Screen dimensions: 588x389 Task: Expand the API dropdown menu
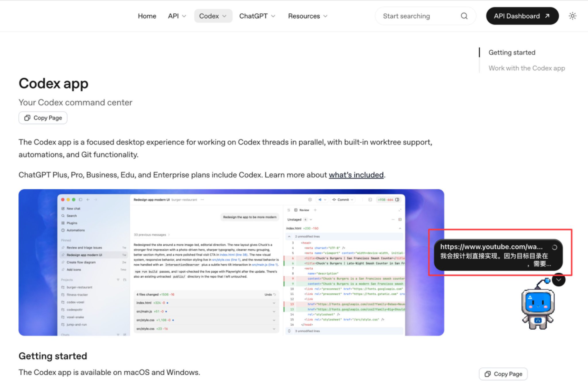tap(177, 16)
